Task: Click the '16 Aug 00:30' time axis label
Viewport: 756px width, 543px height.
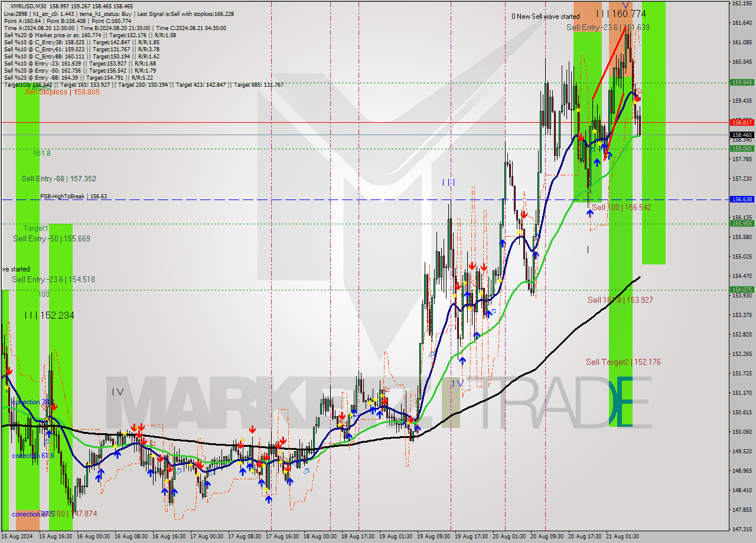Action: [x=92, y=537]
